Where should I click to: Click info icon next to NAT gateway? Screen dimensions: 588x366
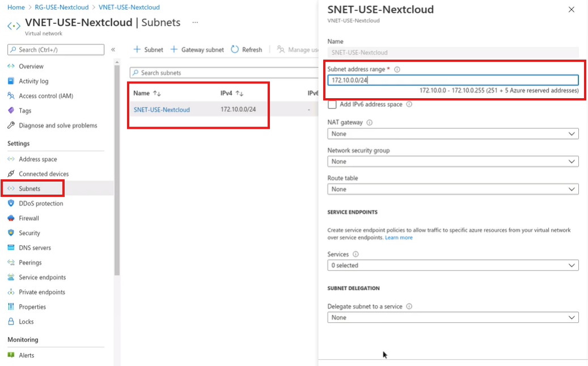[x=369, y=123]
